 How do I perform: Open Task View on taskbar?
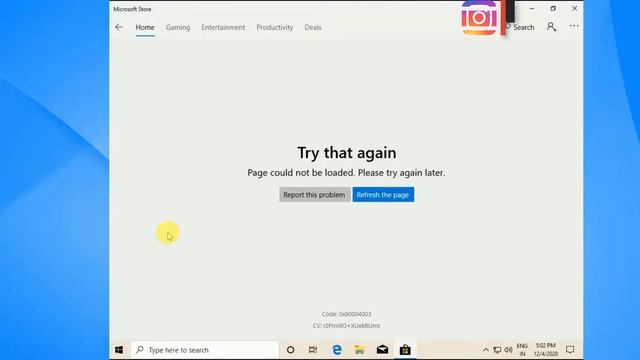pyautogui.click(x=313, y=350)
